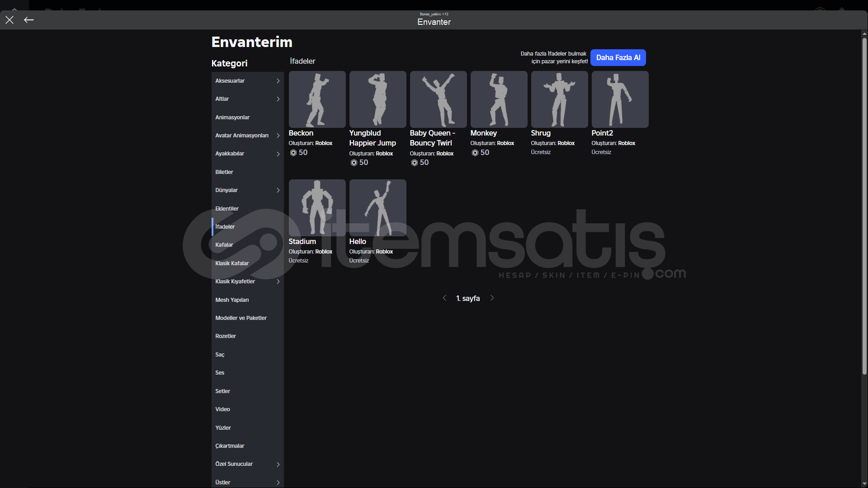Click the Robux price icon under Beckon

point(293,153)
